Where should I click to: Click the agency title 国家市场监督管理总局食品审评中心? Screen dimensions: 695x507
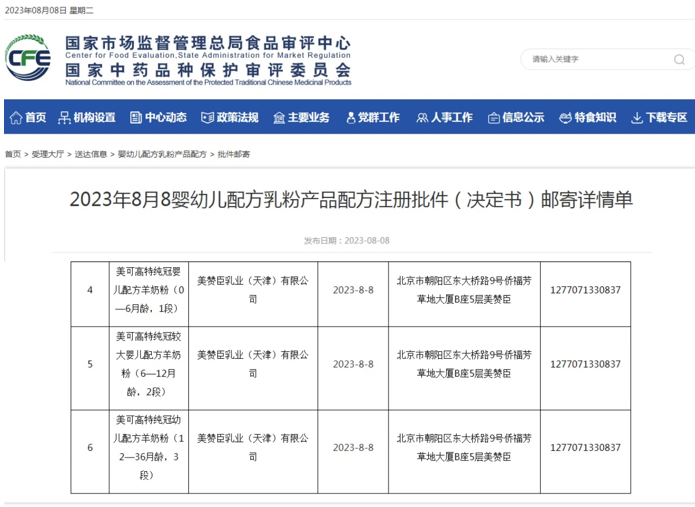(x=208, y=43)
